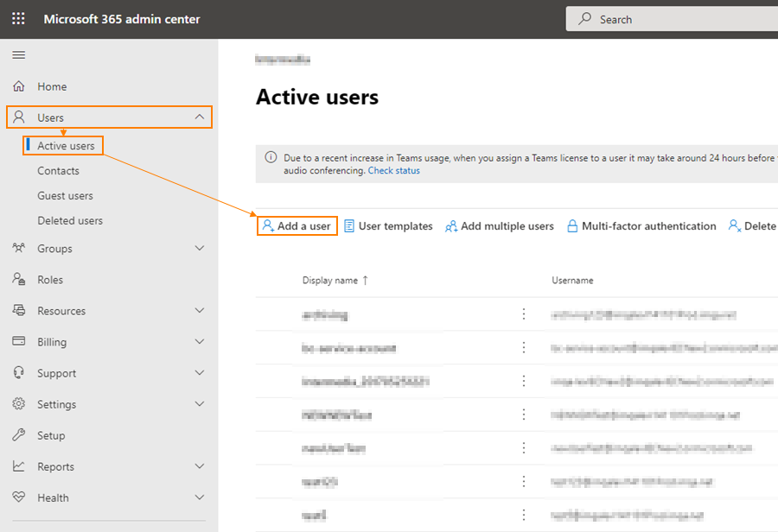Click the Home house icon
This screenshot has width=778, height=532.
coord(19,86)
